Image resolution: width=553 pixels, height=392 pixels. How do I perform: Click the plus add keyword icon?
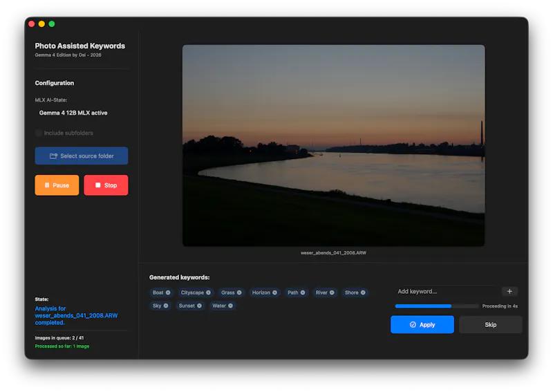509,292
